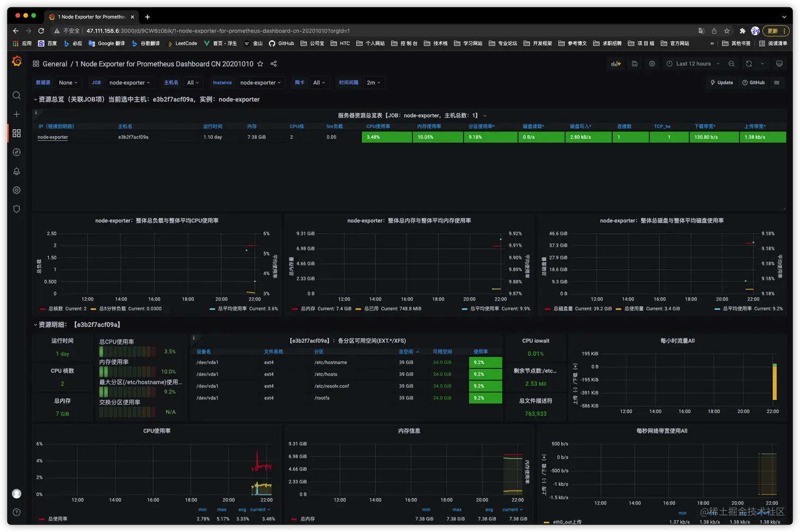The image size is (800, 532).
Task: Open the Explore compass sidebar icon
Action: click(x=16, y=152)
